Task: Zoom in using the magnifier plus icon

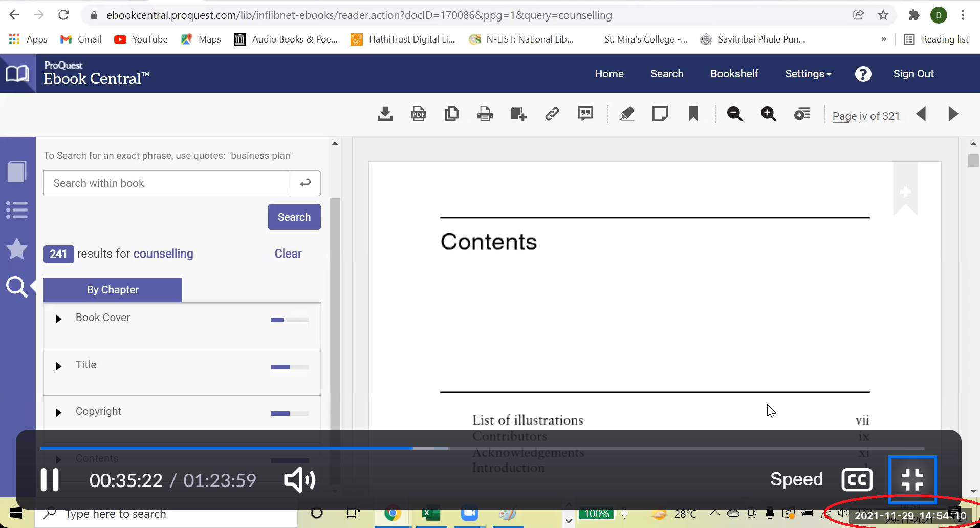Action: coord(768,114)
